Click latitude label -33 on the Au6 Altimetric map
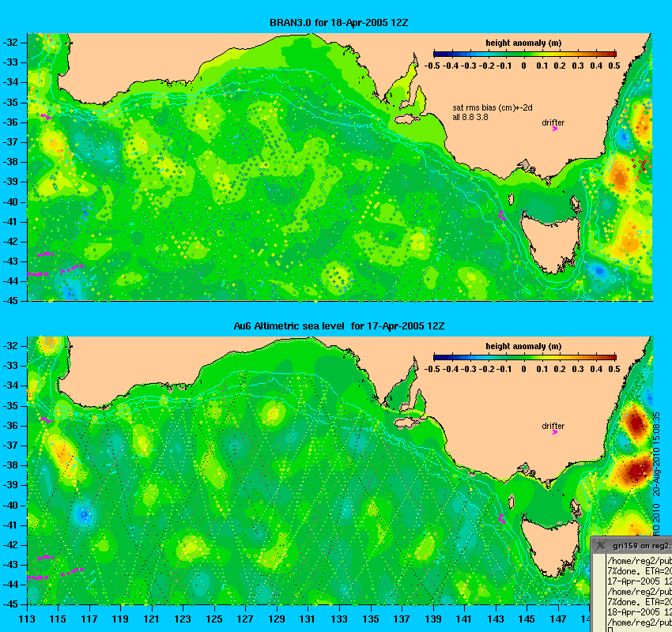The height and width of the screenshot is (632, 672). click(10, 366)
